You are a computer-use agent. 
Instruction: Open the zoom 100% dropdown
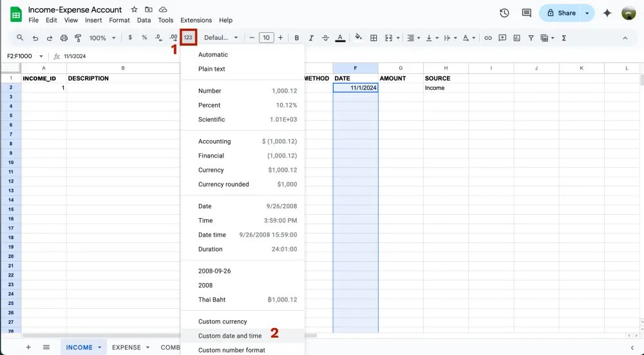pyautogui.click(x=101, y=38)
